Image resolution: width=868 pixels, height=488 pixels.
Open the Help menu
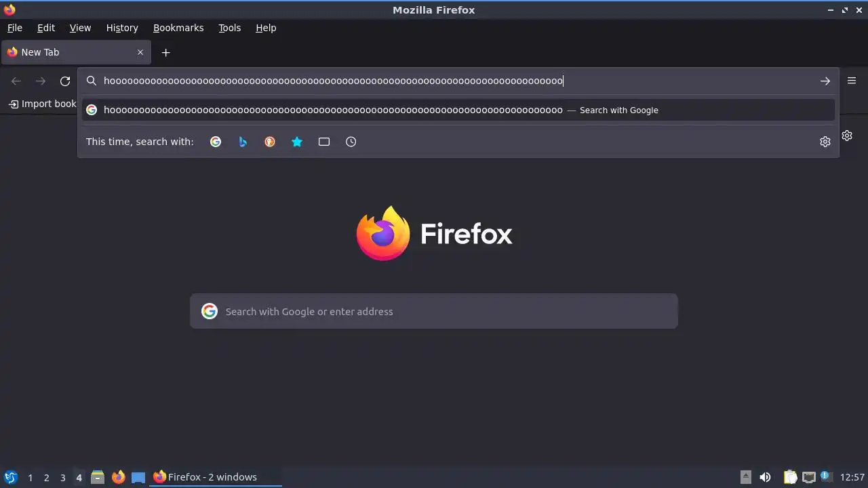[x=266, y=28]
